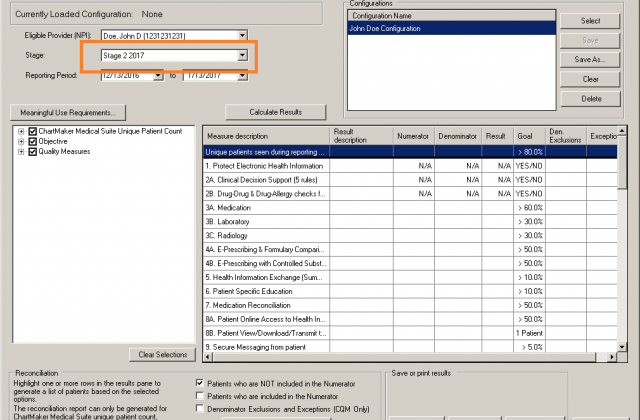
Task: Uncheck the Objective checkbox
Action: click(33, 142)
